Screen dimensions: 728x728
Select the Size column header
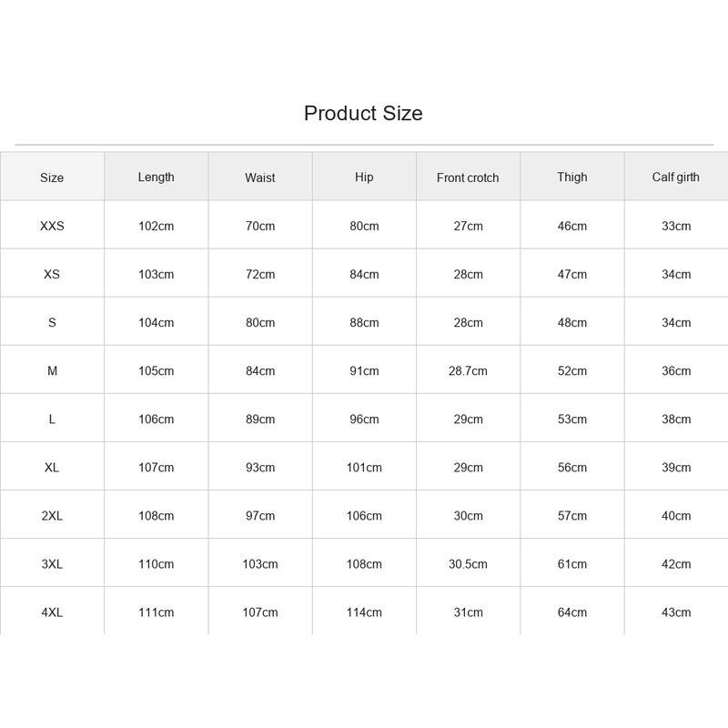pyautogui.click(x=52, y=177)
